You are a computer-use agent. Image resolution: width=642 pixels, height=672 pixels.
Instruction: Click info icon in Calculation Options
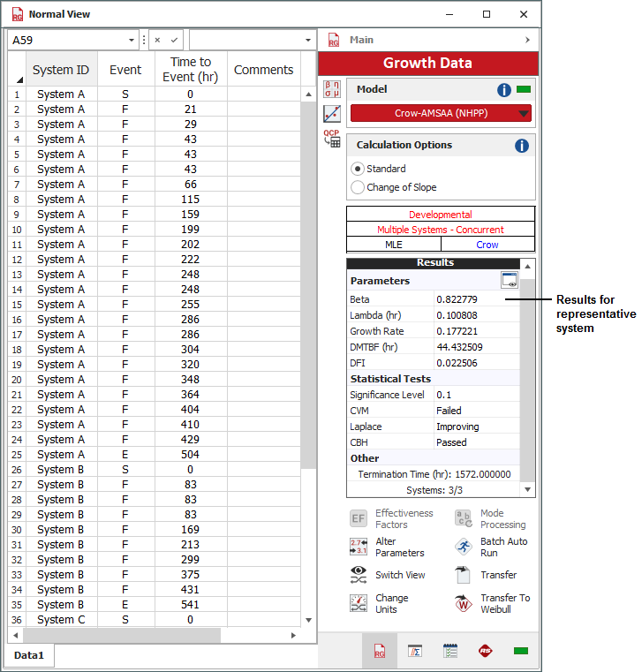(x=521, y=146)
